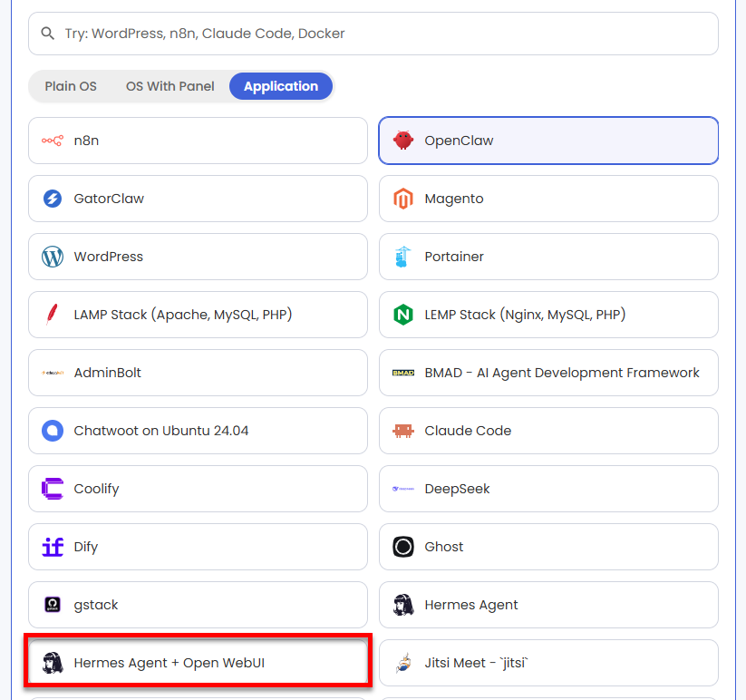This screenshot has width=746, height=700.
Task: Click the GatorClaw lightning icon
Action: pos(53,199)
